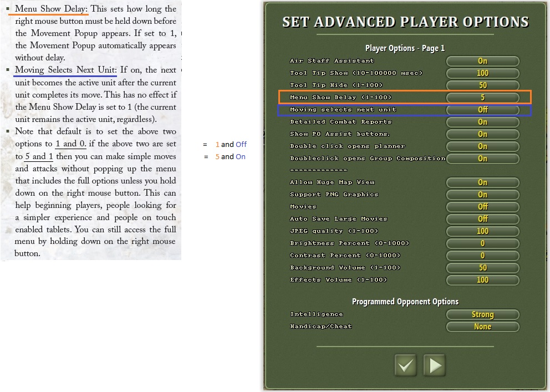This screenshot has height=392, width=550.
Task: Toggle Air Staff Assistant setting
Action: tap(483, 61)
